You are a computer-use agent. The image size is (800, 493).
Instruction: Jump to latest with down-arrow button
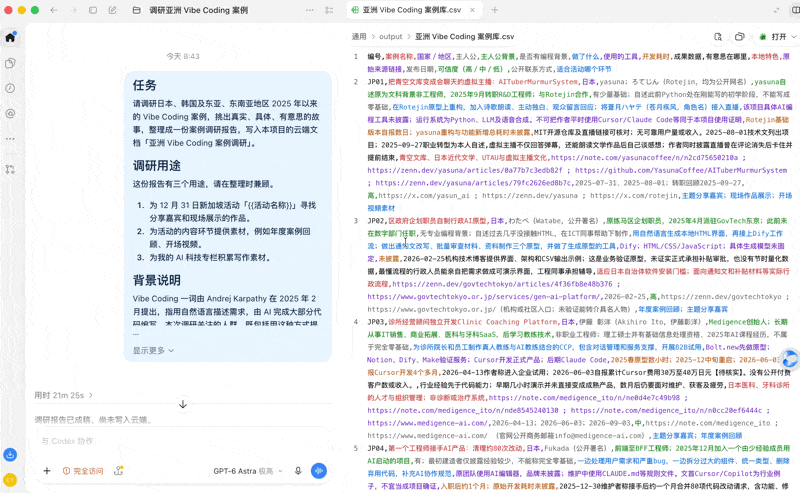click(183, 404)
